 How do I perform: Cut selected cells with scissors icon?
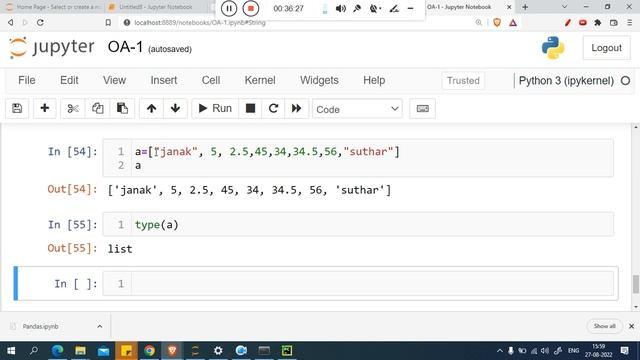pyautogui.click(x=73, y=109)
